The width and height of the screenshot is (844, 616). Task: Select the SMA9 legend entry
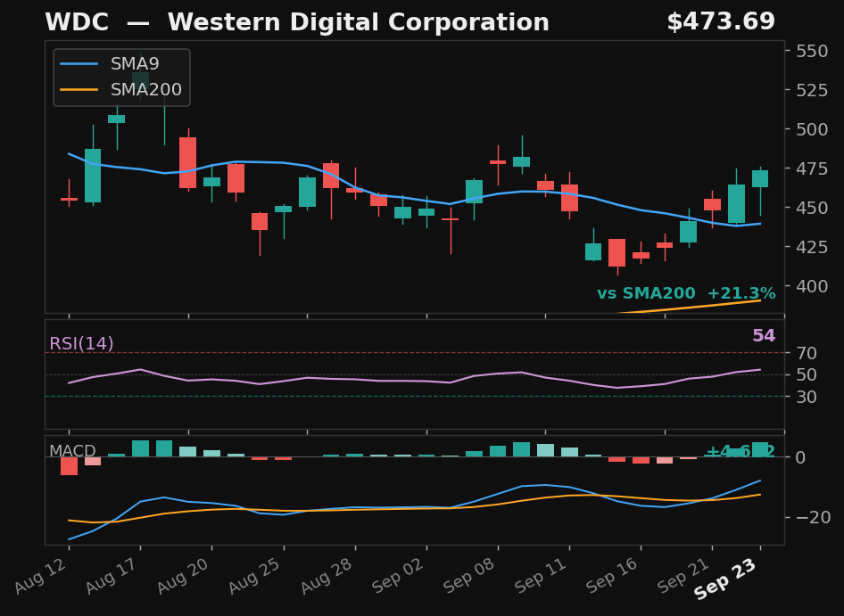tap(121, 64)
